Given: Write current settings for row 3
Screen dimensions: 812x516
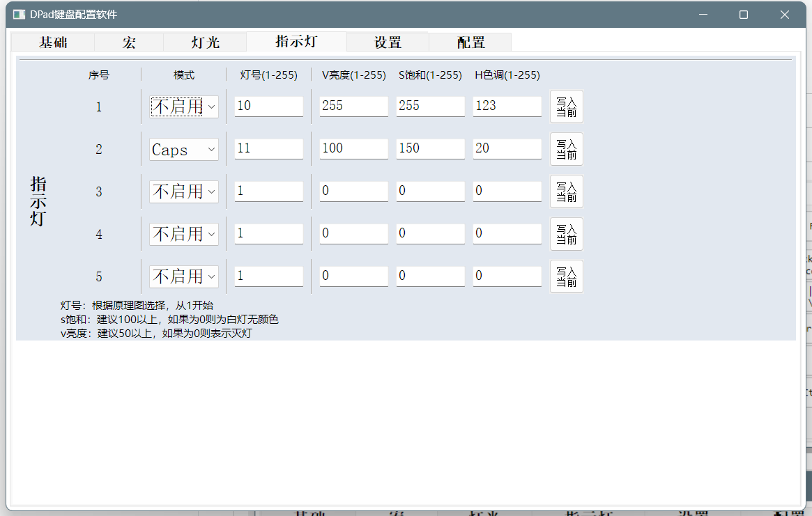Looking at the screenshot, I should click(567, 191).
